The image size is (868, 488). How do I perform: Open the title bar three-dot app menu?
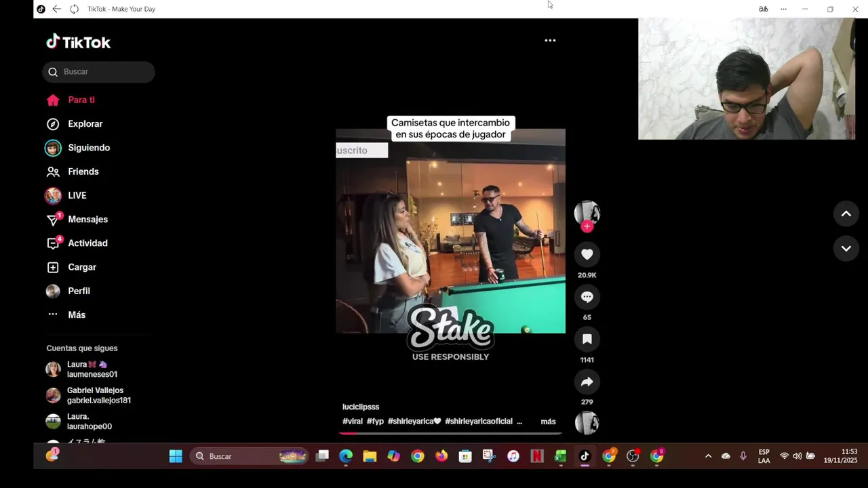(783, 9)
